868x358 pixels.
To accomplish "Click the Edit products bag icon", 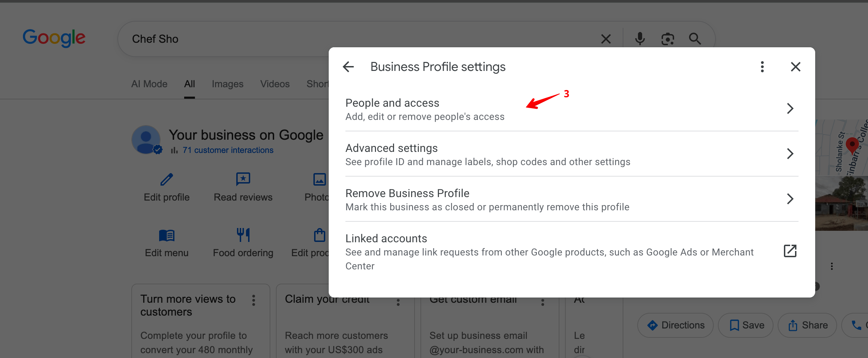I will pos(320,235).
